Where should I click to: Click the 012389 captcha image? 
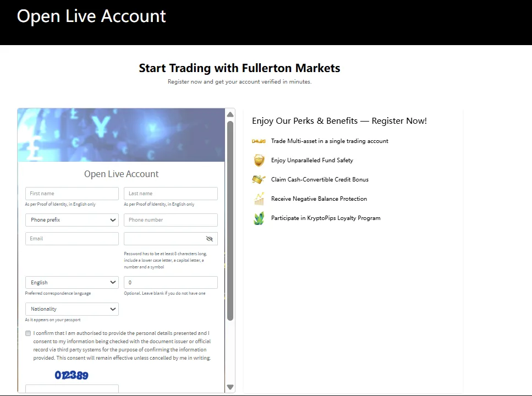coord(72,376)
